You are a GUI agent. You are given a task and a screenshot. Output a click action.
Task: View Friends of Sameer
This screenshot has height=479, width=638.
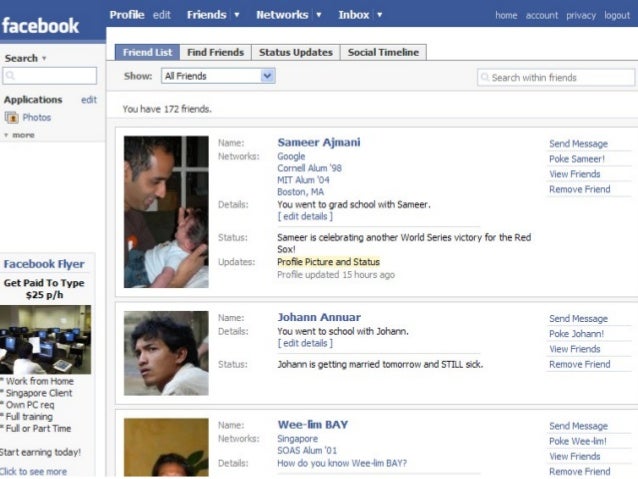click(575, 174)
